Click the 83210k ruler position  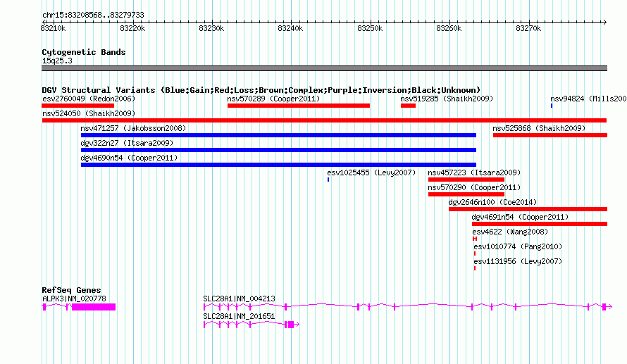[x=53, y=28]
